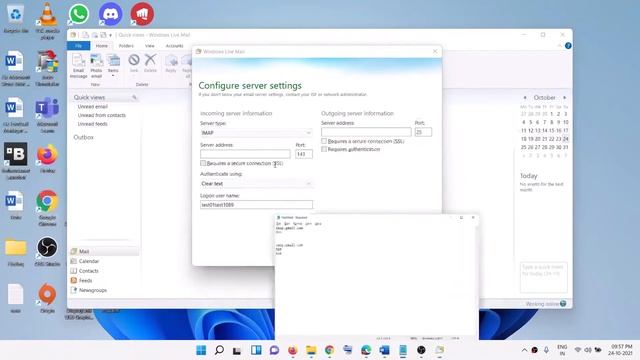640x360 pixels.
Task: Open the quick access toolbar dropdown arrow
Action: [x=111, y=35]
